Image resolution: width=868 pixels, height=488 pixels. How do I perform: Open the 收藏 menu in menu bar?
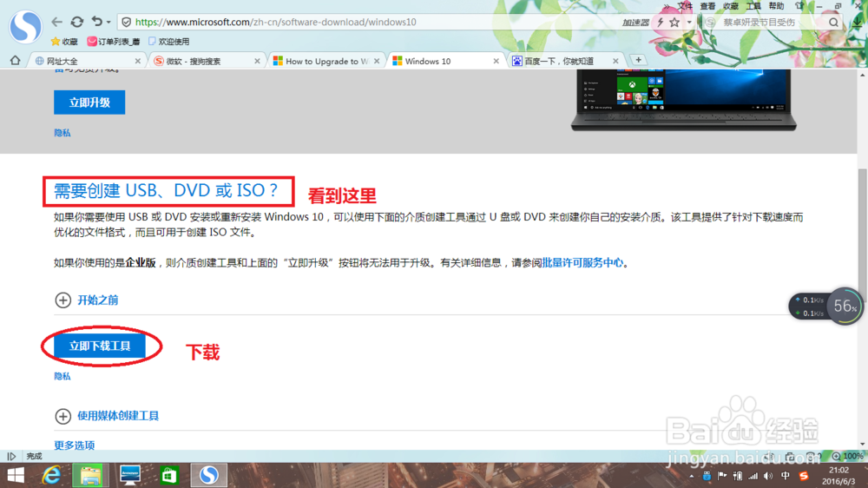731,6
